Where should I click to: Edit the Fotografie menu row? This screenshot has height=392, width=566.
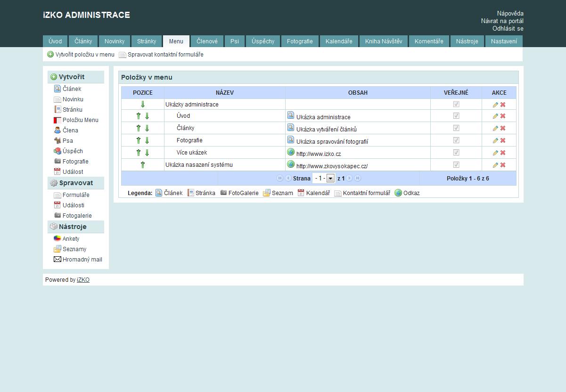495,140
